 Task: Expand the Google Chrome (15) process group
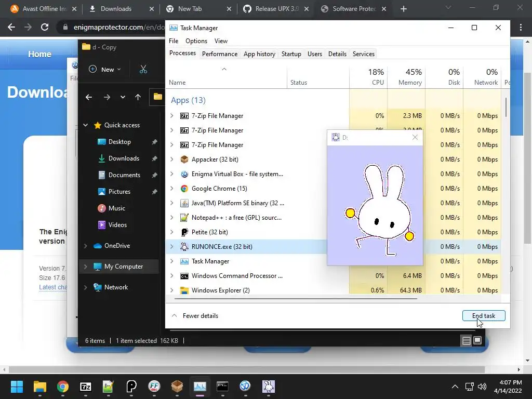[x=172, y=188]
